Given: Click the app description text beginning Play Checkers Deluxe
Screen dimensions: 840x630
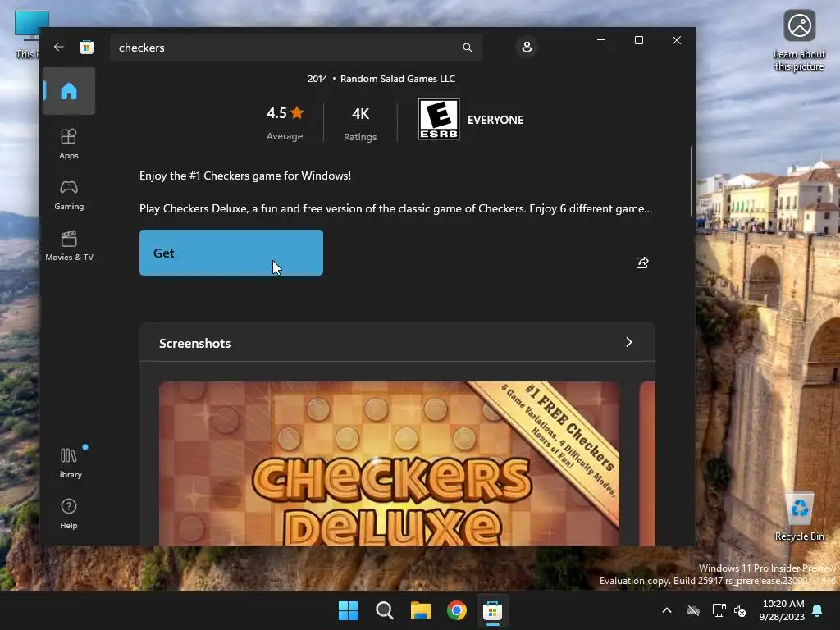Looking at the screenshot, I should coord(396,208).
